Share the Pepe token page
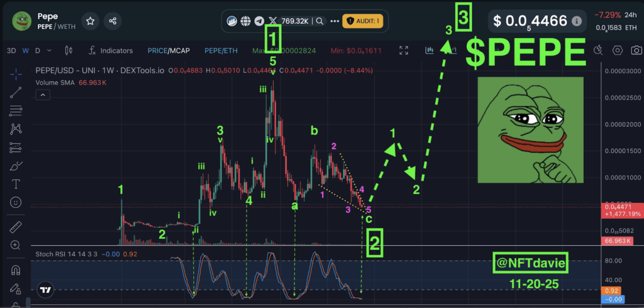Screen dimensions: 644x308 [x=113, y=21]
